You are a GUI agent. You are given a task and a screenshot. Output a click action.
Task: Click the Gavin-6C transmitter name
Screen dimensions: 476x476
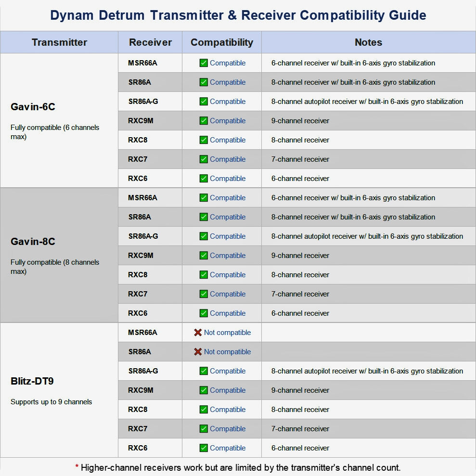pos(33,107)
